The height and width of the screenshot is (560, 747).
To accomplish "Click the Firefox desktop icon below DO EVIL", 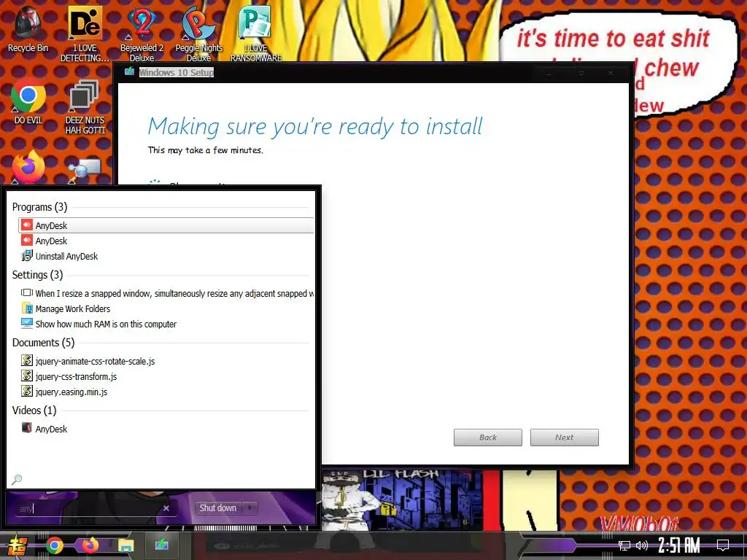I will click(28, 167).
